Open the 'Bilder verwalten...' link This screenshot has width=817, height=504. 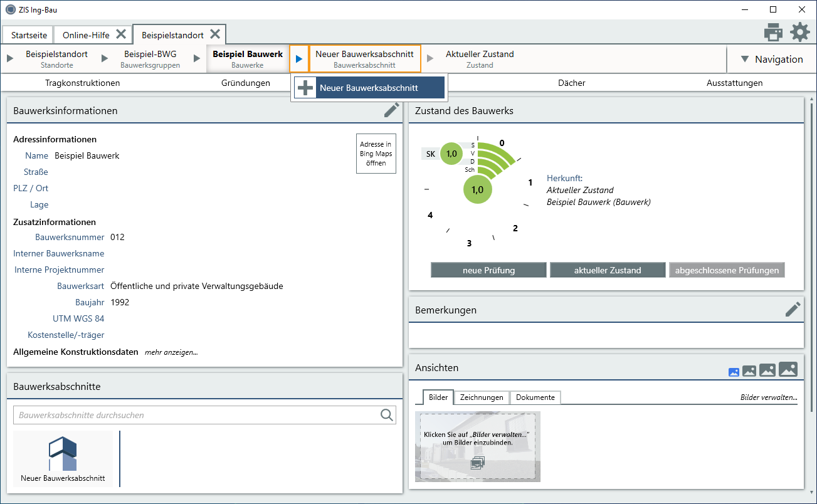(x=769, y=397)
